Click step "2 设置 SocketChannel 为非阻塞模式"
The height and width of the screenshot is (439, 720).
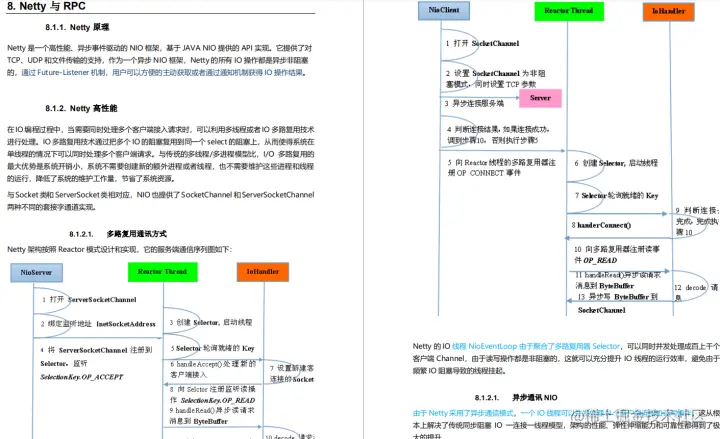[495, 79]
